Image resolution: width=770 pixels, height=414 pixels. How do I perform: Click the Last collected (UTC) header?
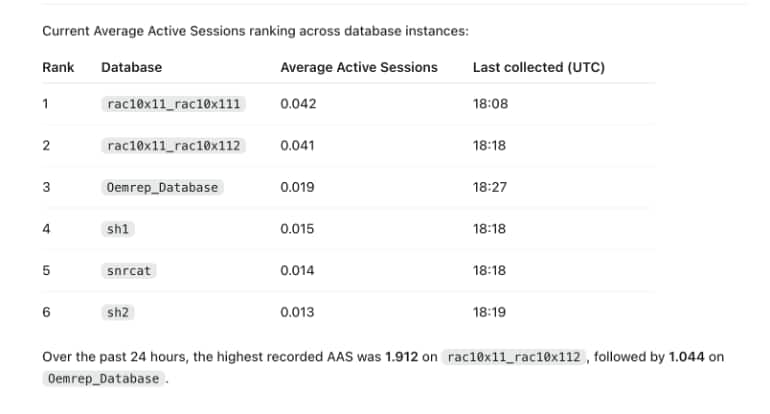(539, 67)
